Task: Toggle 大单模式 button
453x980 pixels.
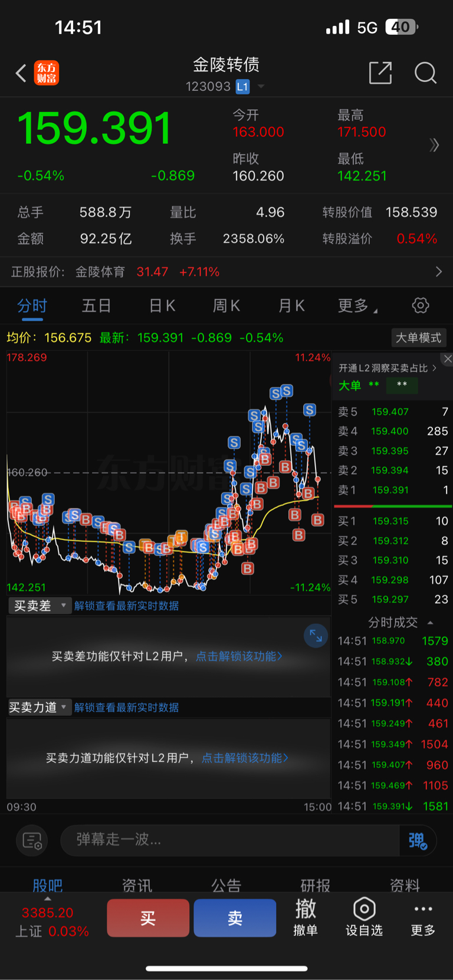Action: click(x=419, y=338)
